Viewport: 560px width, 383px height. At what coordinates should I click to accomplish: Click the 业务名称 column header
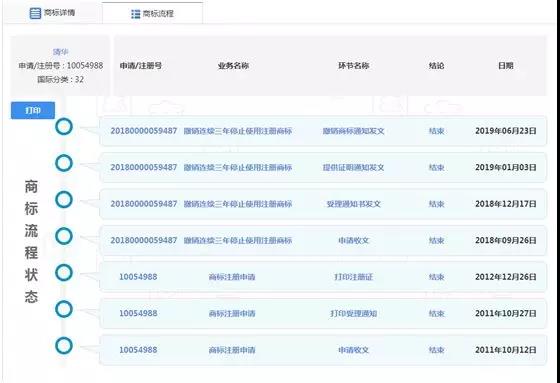[x=233, y=66]
